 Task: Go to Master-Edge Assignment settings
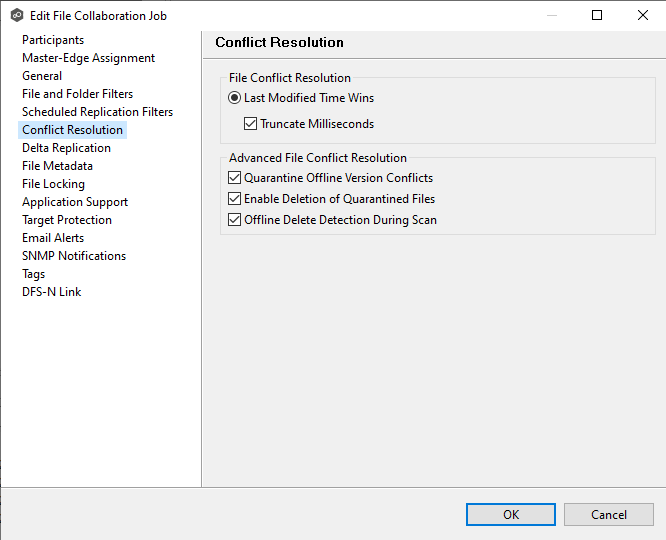(x=88, y=58)
